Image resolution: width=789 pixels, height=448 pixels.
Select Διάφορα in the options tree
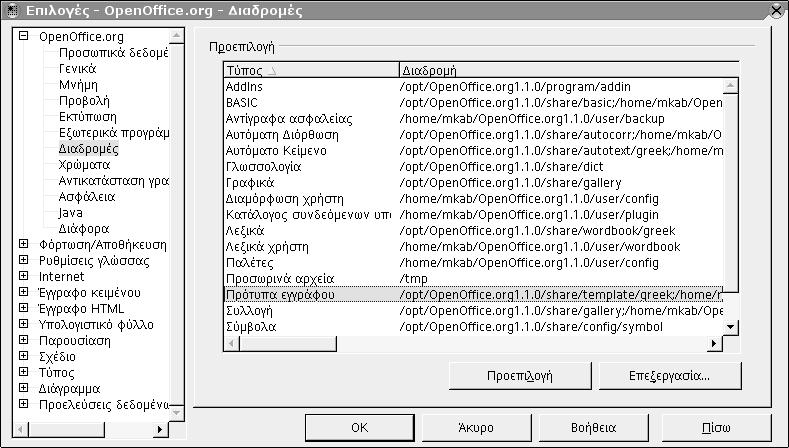click(84, 229)
